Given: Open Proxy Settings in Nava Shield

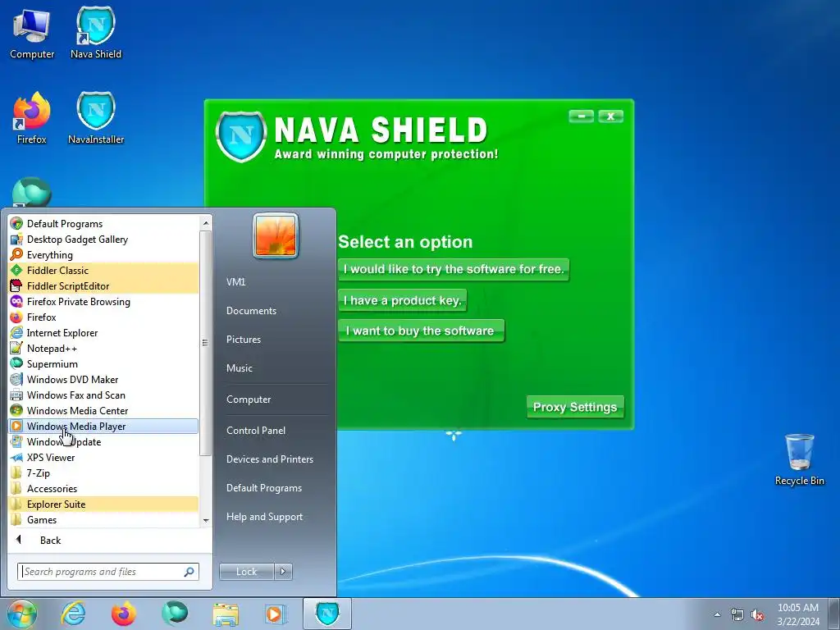Looking at the screenshot, I should pos(575,407).
